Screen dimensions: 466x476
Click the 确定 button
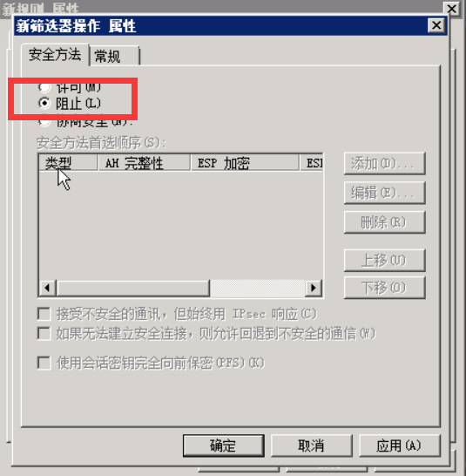[224, 445]
